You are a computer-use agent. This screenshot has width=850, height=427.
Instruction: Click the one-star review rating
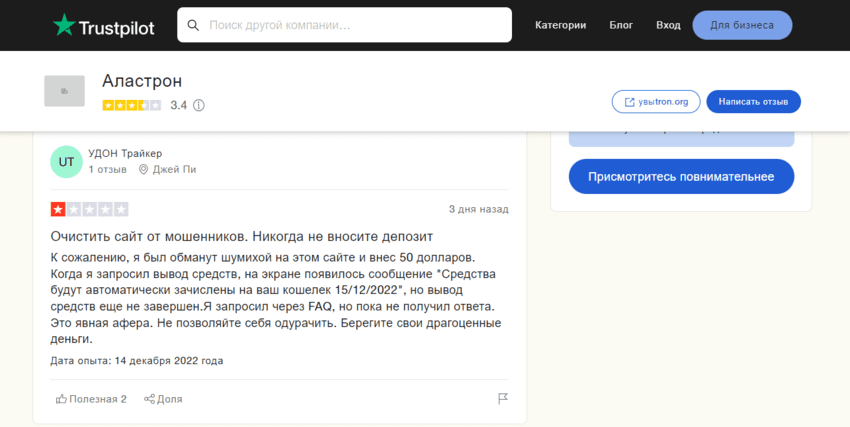(x=89, y=209)
